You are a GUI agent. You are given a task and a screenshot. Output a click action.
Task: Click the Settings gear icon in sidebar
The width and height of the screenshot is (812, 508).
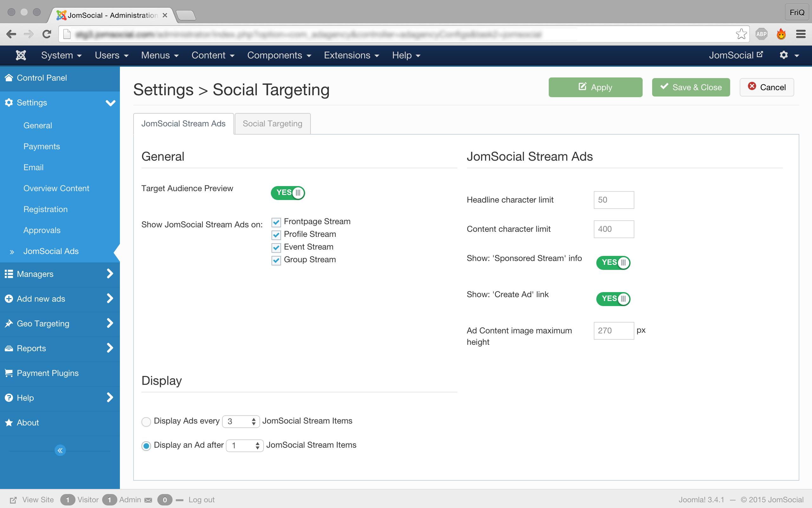pos(9,103)
